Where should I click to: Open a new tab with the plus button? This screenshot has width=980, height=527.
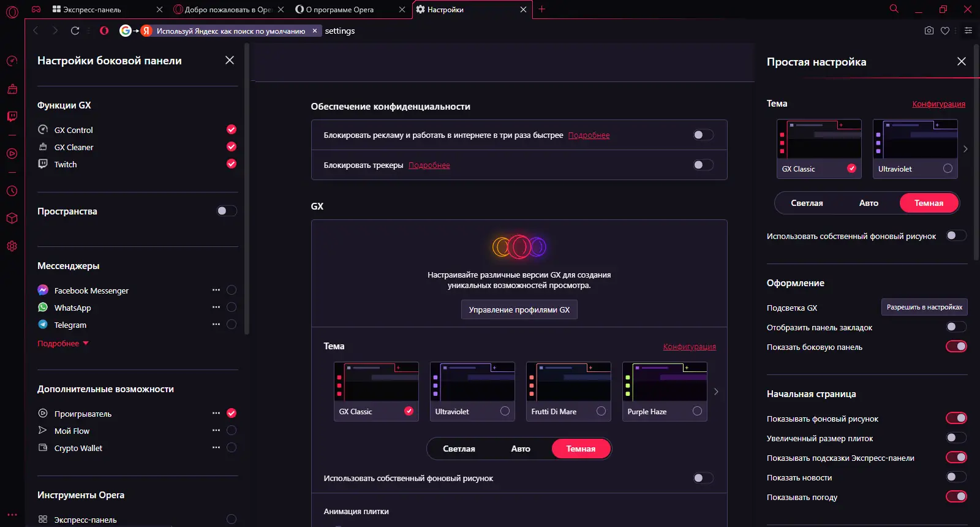542,9
